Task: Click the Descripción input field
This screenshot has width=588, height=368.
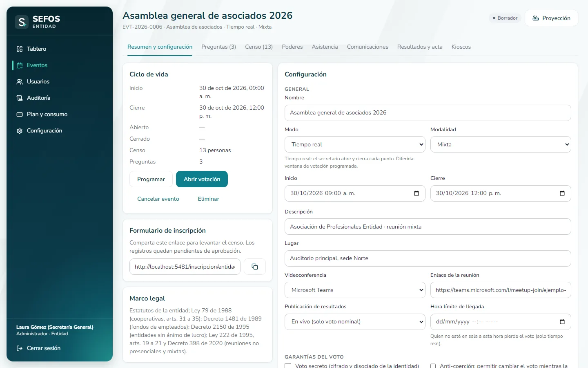Action: pyautogui.click(x=428, y=227)
